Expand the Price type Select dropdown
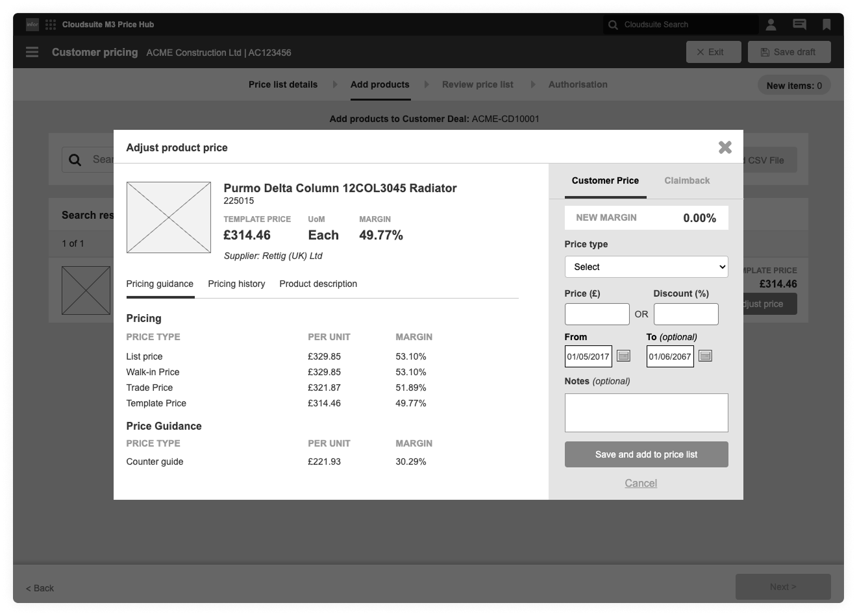857x616 pixels. 647,267
